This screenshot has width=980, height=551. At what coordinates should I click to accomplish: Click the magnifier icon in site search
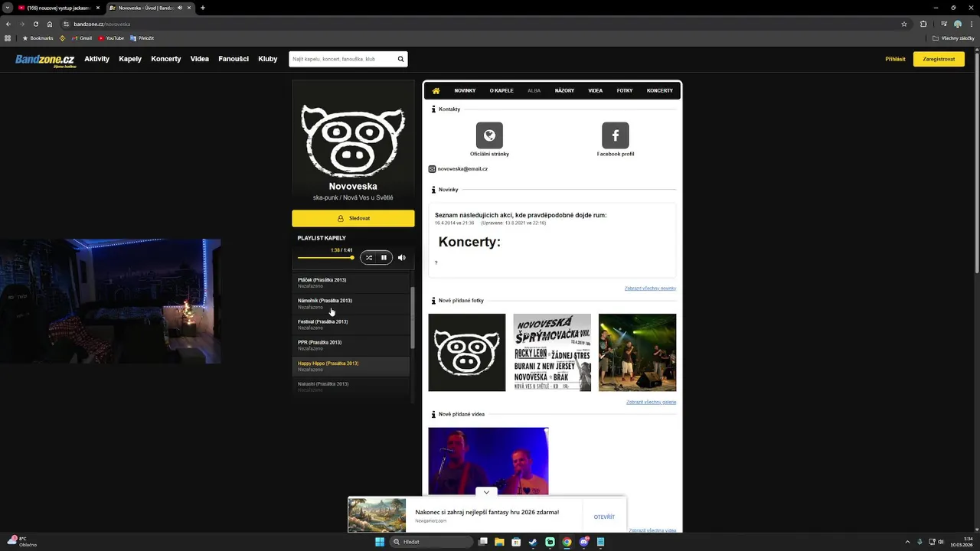[400, 59]
